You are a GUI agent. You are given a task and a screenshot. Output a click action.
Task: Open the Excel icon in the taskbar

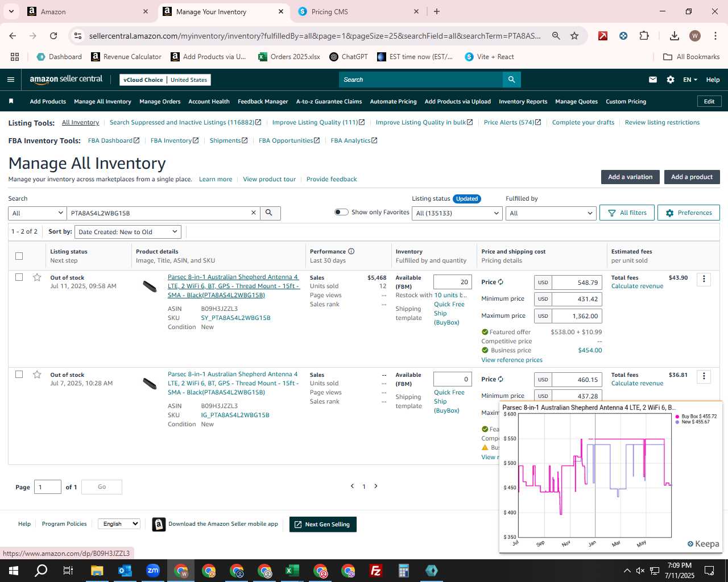pyautogui.click(x=292, y=571)
